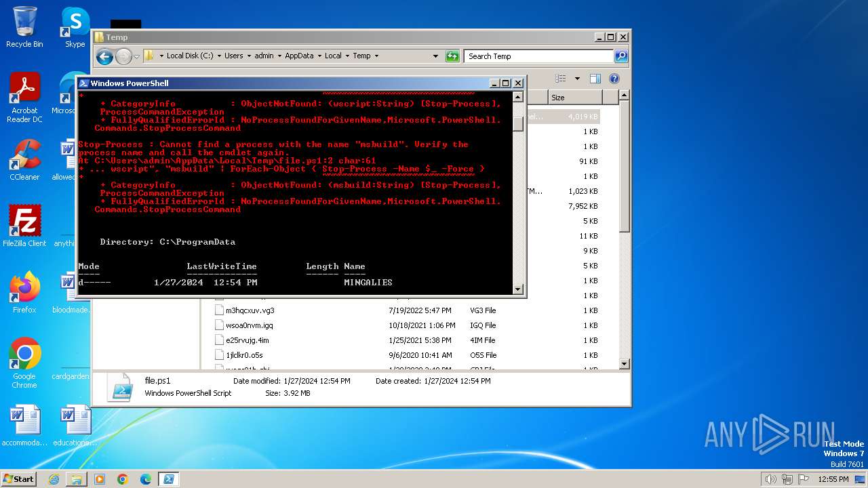Image resolution: width=868 pixels, height=488 pixels.
Task: Click file.ps1 thumbnail in details pane
Action: click(121, 387)
